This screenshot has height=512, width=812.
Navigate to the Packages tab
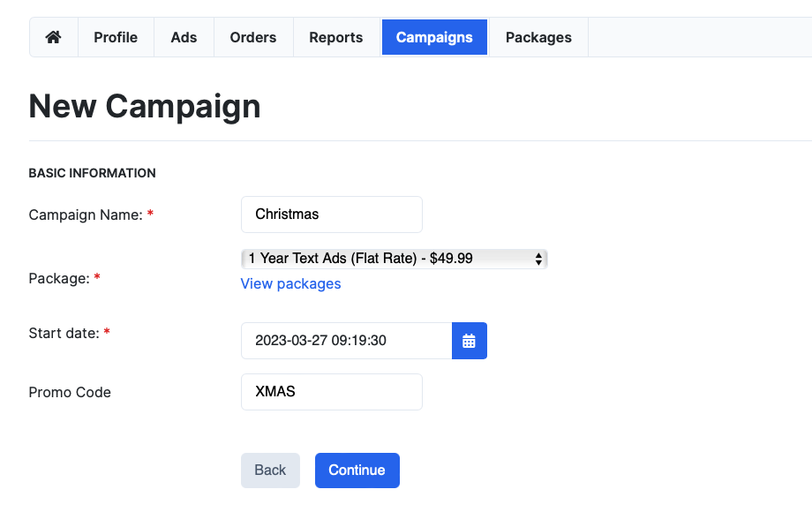point(538,37)
